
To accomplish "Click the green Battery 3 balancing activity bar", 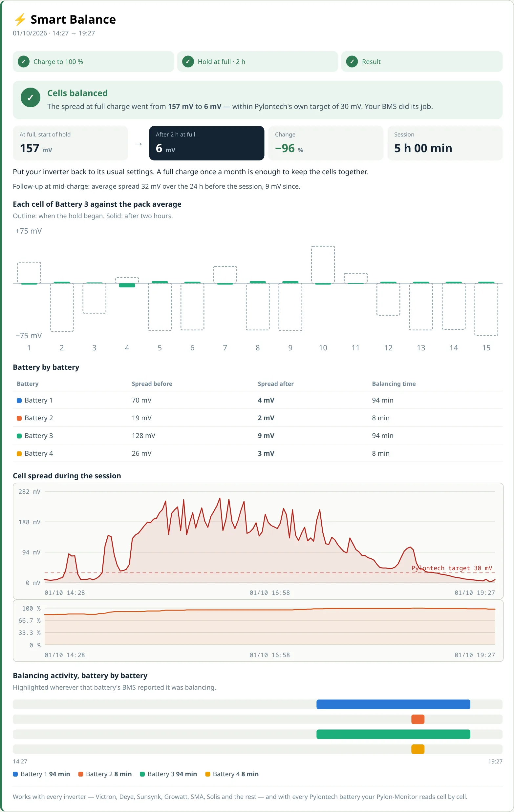I will pos(393,734).
